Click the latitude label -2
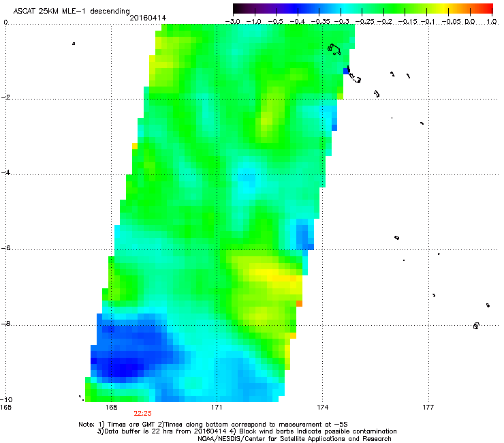504x443 pixels. click(5, 97)
